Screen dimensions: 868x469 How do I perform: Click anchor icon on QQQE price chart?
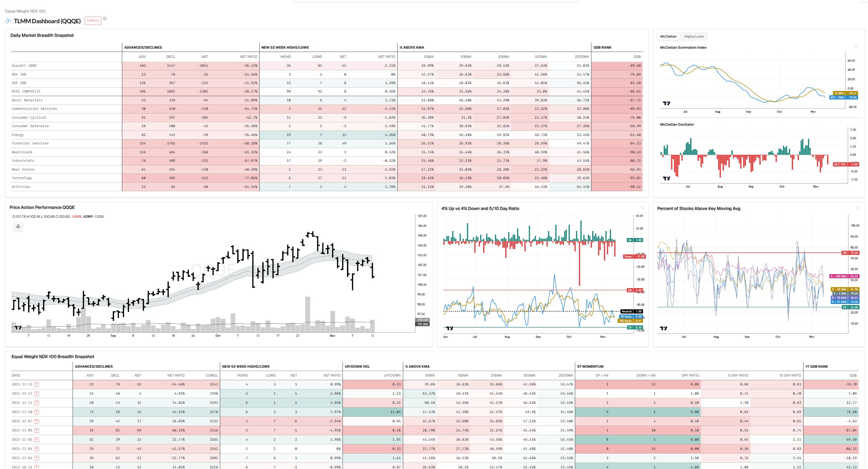(18, 227)
